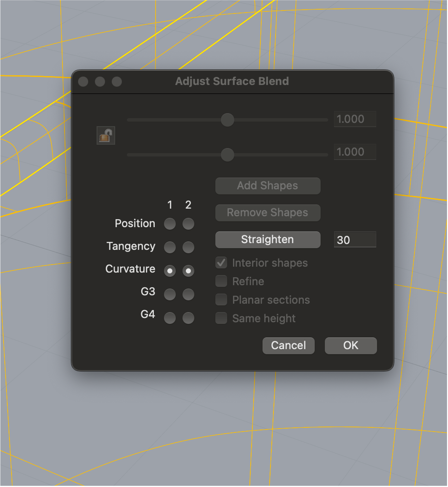The image size is (448, 487).
Task: Click the Straighten angle field showing 30
Action: pos(355,240)
